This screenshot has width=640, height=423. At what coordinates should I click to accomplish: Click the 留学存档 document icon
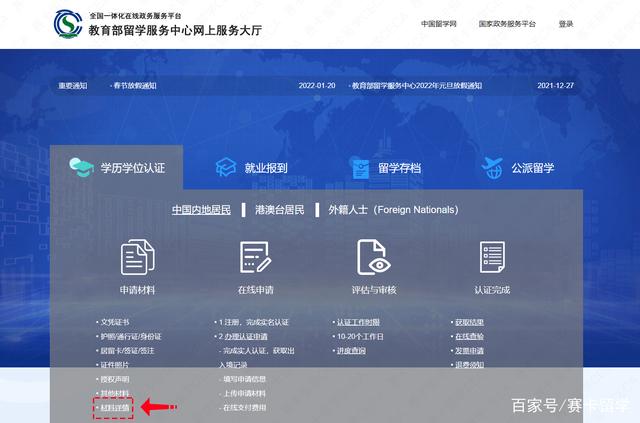(x=360, y=169)
